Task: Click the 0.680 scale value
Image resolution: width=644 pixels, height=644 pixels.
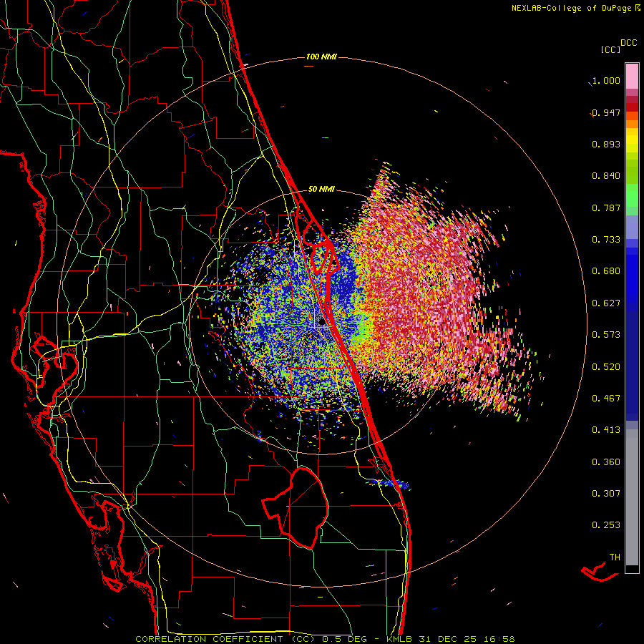Action: [x=606, y=271]
